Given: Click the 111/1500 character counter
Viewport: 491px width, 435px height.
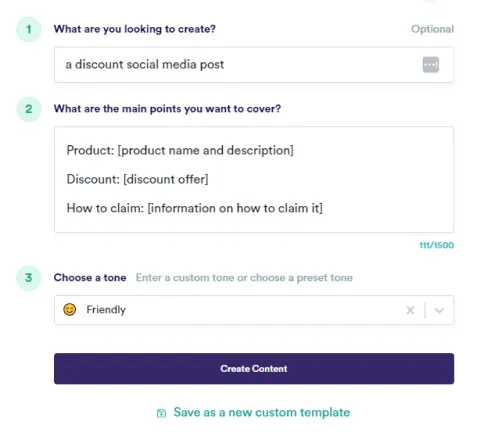Looking at the screenshot, I should coord(436,245).
